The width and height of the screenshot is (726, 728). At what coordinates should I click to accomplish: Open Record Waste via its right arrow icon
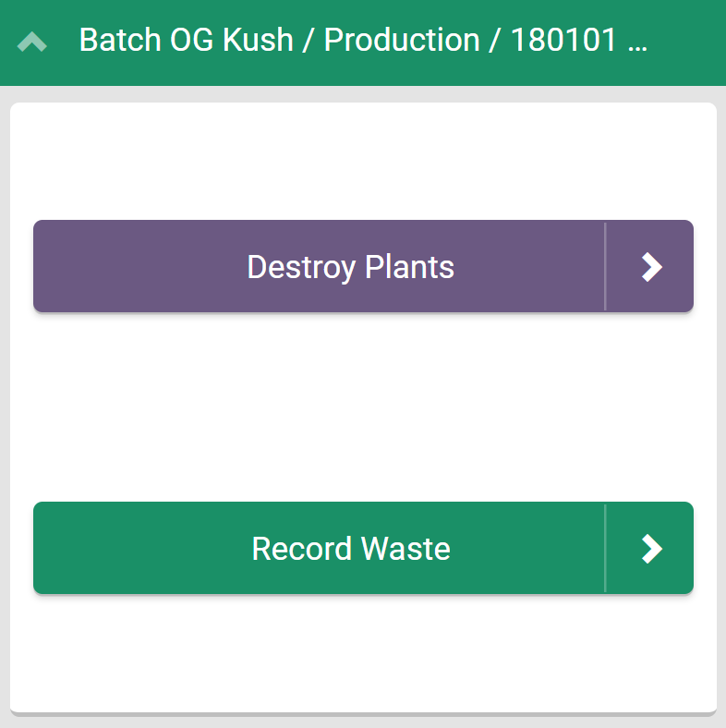coord(651,549)
